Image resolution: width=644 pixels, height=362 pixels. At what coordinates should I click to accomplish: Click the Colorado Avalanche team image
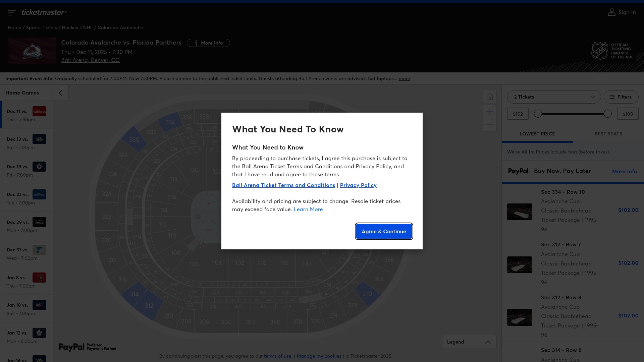click(32, 51)
